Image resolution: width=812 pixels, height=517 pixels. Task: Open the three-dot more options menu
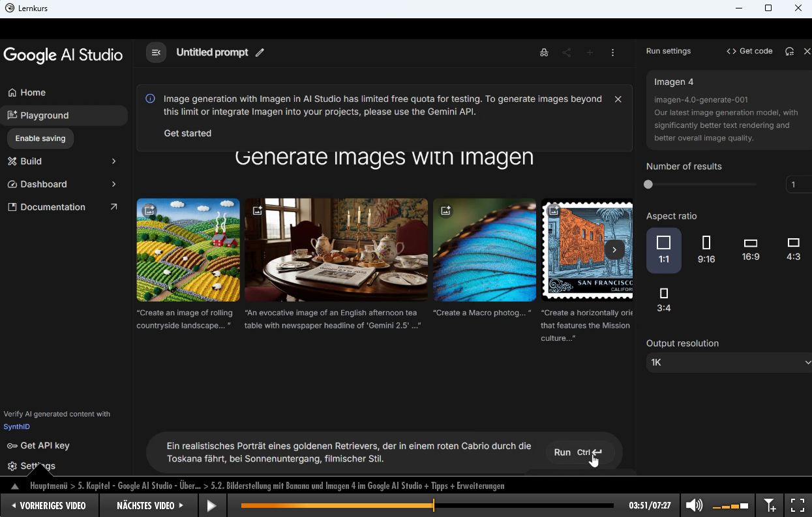(x=612, y=53)
